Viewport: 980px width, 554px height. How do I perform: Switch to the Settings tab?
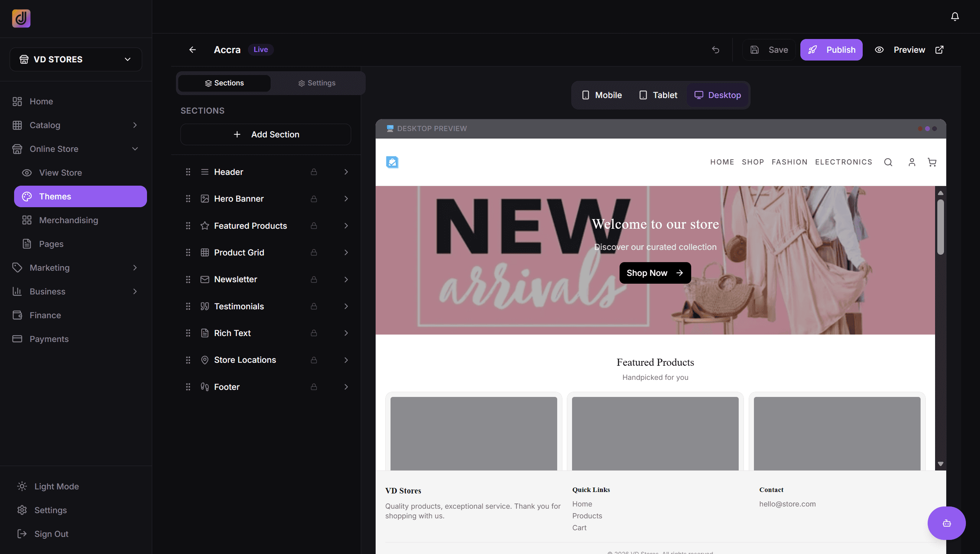pos(317,83)
